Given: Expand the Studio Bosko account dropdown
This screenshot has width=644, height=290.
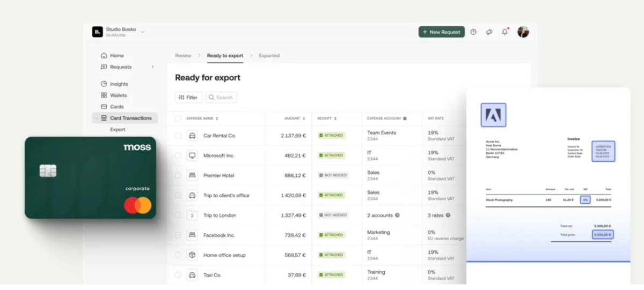Looking at the screenshot, I should click(x=143, y=32).
